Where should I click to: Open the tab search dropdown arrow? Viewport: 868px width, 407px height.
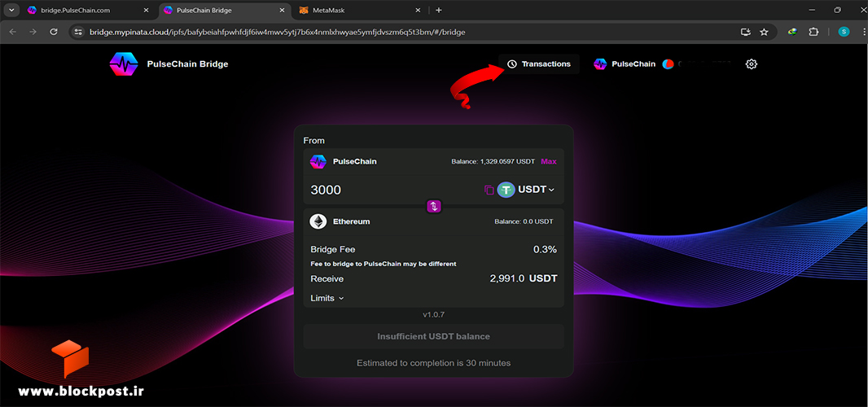[11, 10]
